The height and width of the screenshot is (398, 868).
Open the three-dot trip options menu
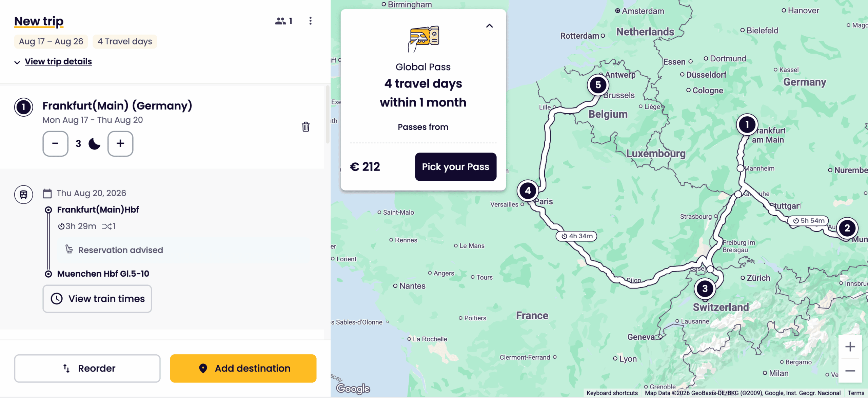click(x=310, y=21)
